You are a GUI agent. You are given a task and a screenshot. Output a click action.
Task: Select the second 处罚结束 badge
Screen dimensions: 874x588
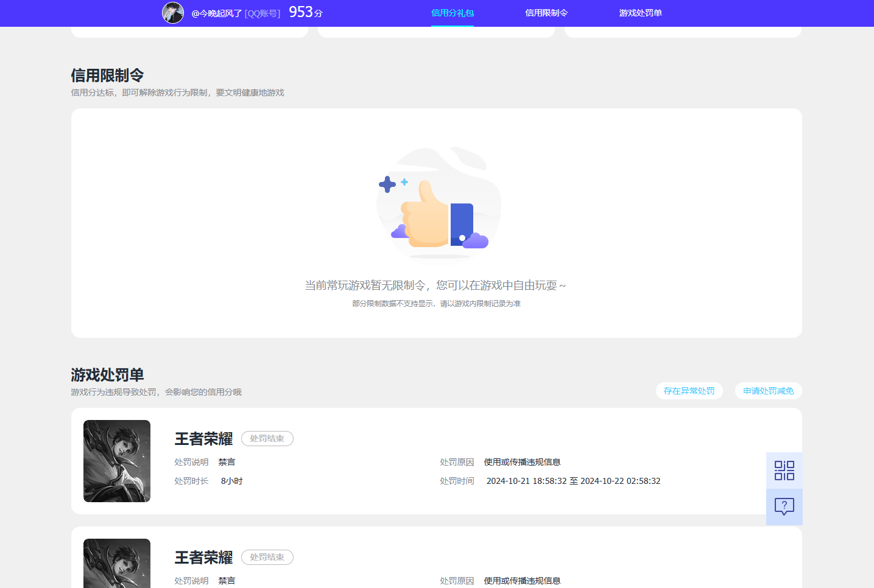click(267, 557)
